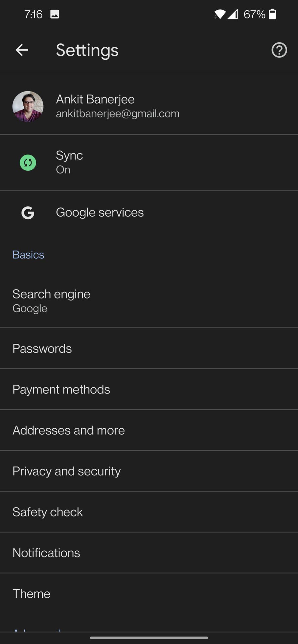298x644 pixels.
Task: Tap the back arrow icon
Action: [22, 50]
